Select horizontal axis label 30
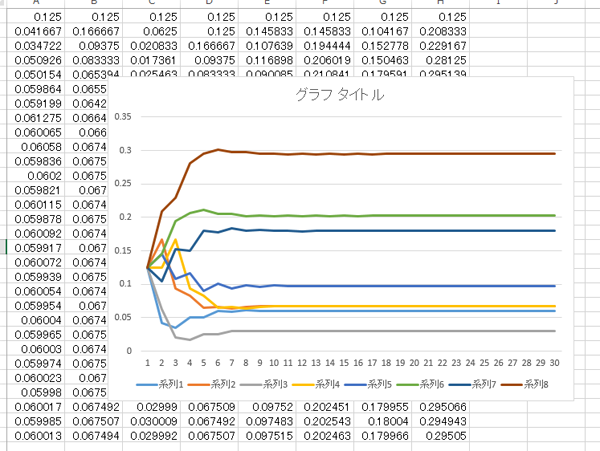Viewport: 600px width, 451px height. click(x=554, y=363)
